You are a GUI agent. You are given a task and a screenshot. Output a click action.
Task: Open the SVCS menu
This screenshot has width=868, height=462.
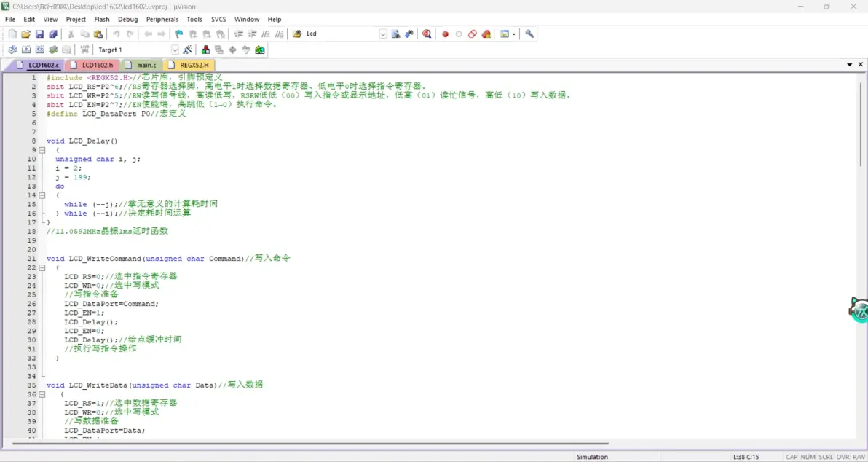pos(218,20)
